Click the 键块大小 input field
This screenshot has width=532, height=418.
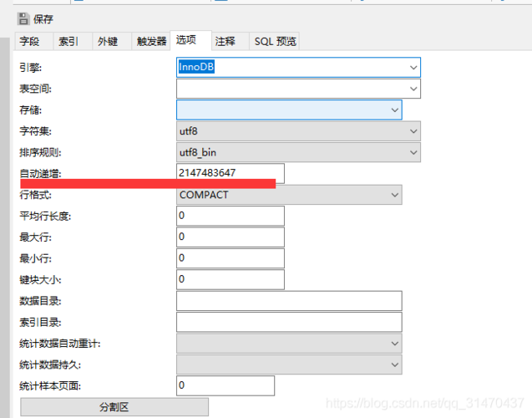(x=231, y=279)
